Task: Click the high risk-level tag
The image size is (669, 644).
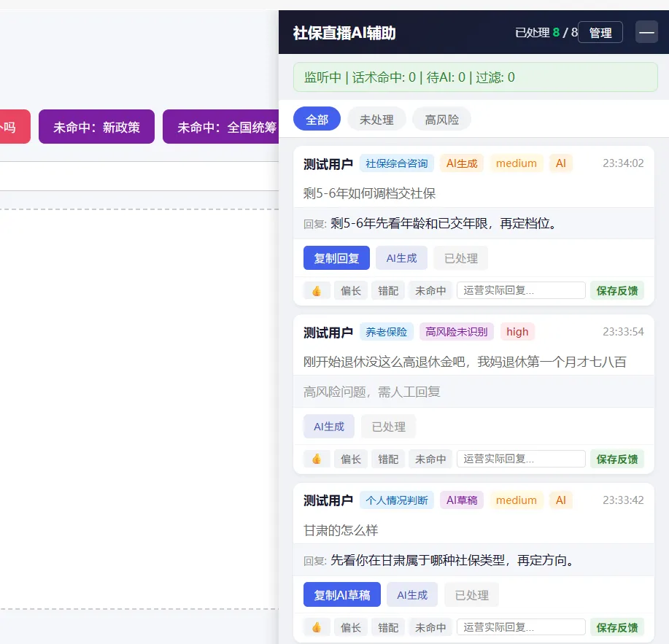Action: pyautogui.click(x=517, y=332)
